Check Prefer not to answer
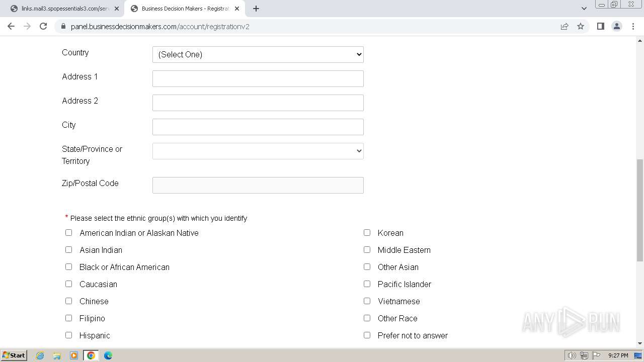The image size is (644, 362). (367, 335)
